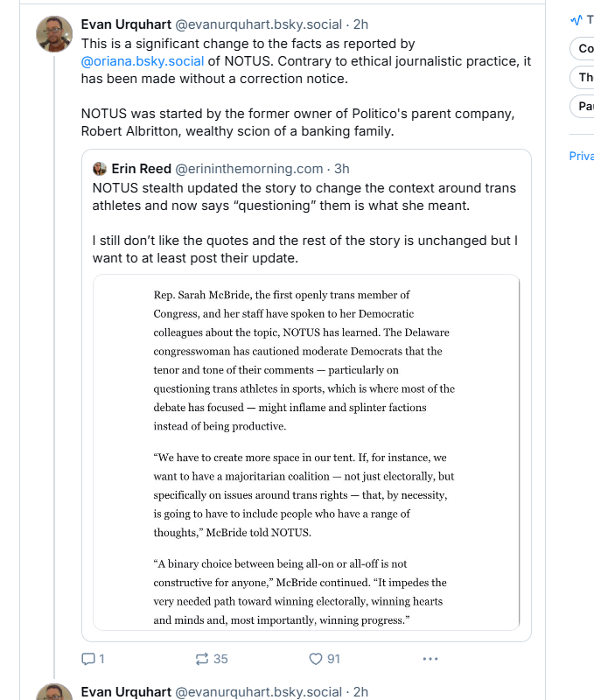594x700 pixels.
Task: Click Evan Urquhart's avatar on the top post
Action: click(53, 34)
